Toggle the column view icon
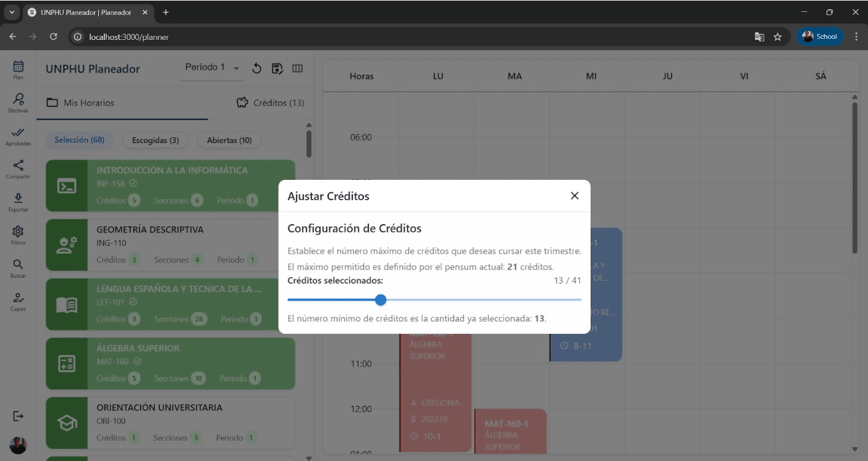This screenshot has width=868, height=461. coord(297,69)
